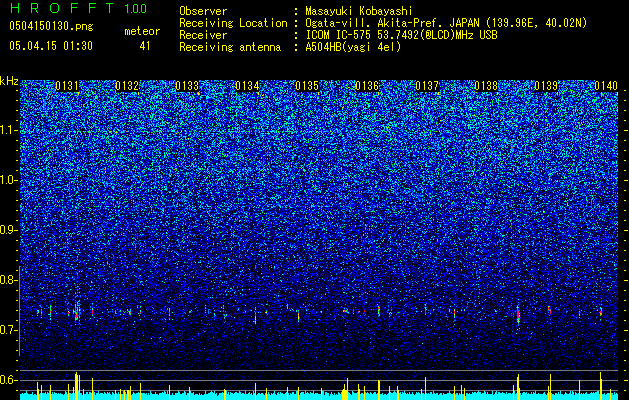Click the Receiver label
This screenshot has height=400, width=629.
[203, 35]
